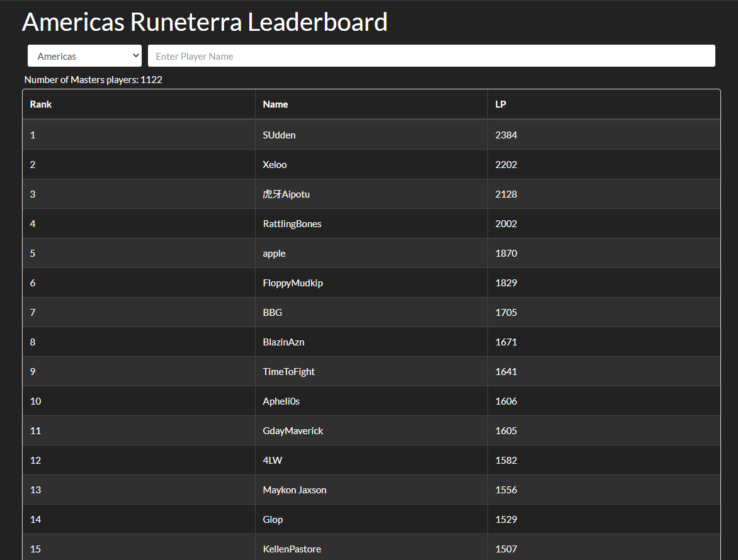Open Xeloo's player entry
Viewport: 738px width, 560px height.
coord(275,164)
